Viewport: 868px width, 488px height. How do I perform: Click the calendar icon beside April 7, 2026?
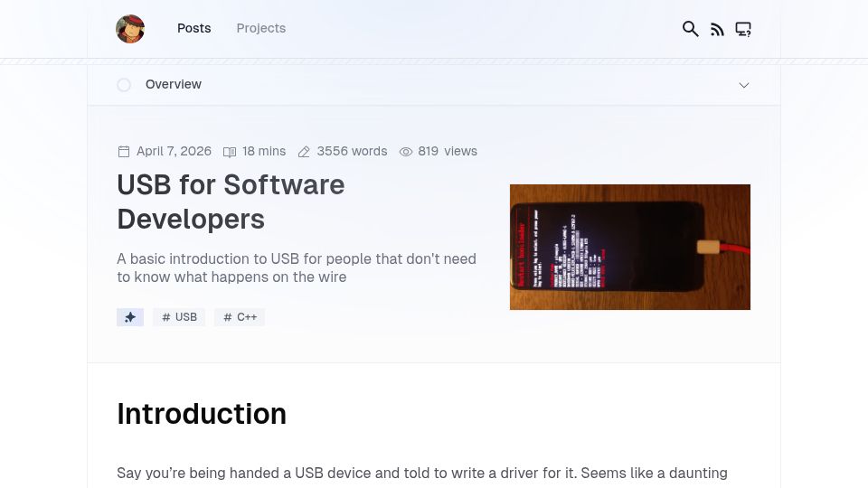(124, 152)
